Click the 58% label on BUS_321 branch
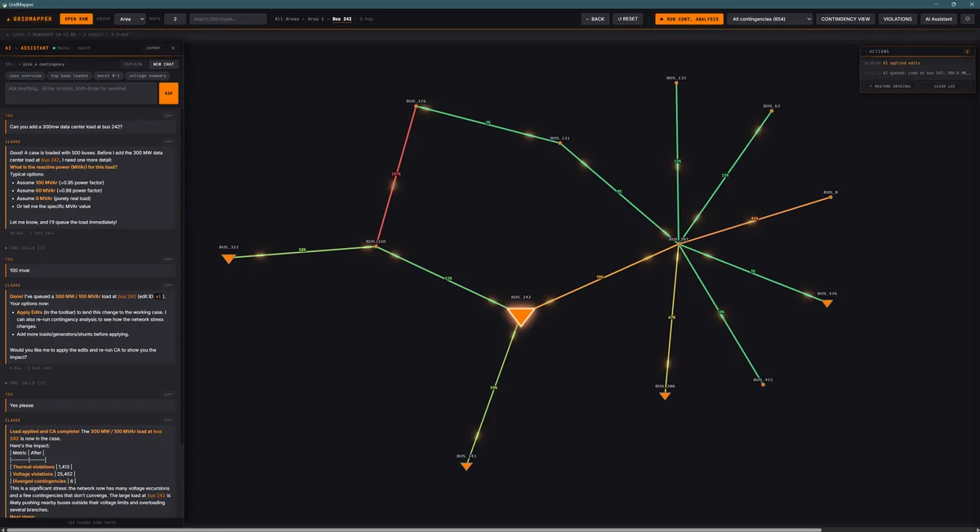 pyautogui.click(x=302, y=250)
